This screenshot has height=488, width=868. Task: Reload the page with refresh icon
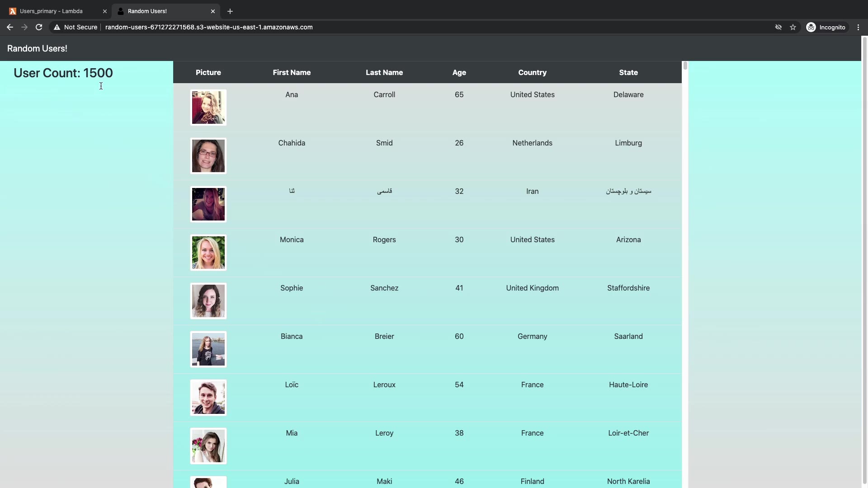(39, 27)
